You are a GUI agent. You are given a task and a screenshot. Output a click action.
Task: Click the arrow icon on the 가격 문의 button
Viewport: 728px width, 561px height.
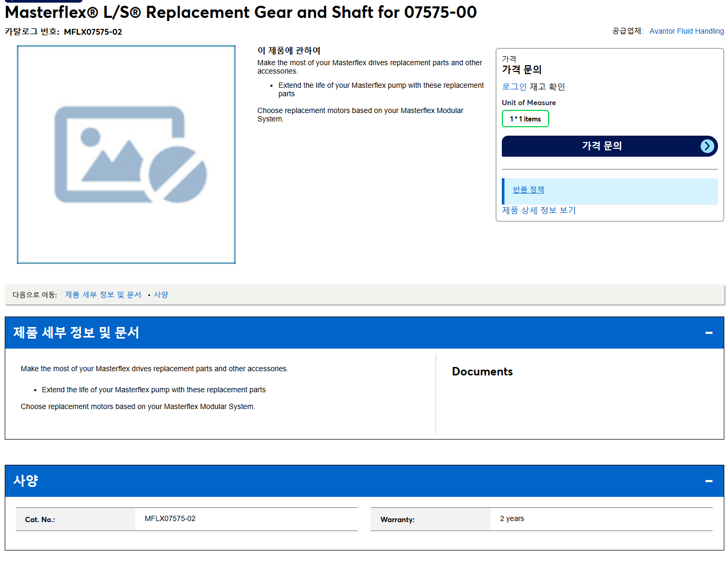point(707,146)
